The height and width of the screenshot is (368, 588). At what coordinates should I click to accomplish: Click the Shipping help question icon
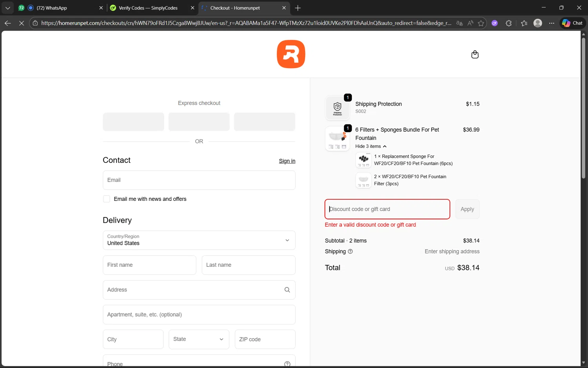tap(350, 251)
